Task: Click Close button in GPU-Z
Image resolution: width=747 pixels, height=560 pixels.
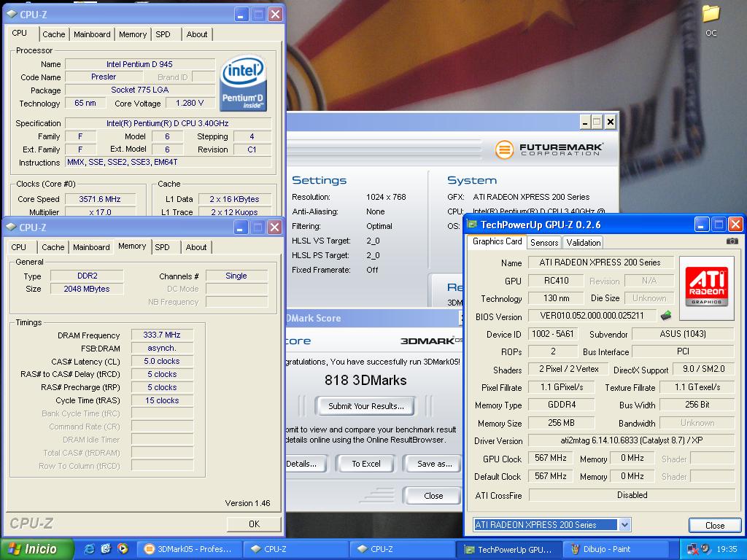Action: 715,525
